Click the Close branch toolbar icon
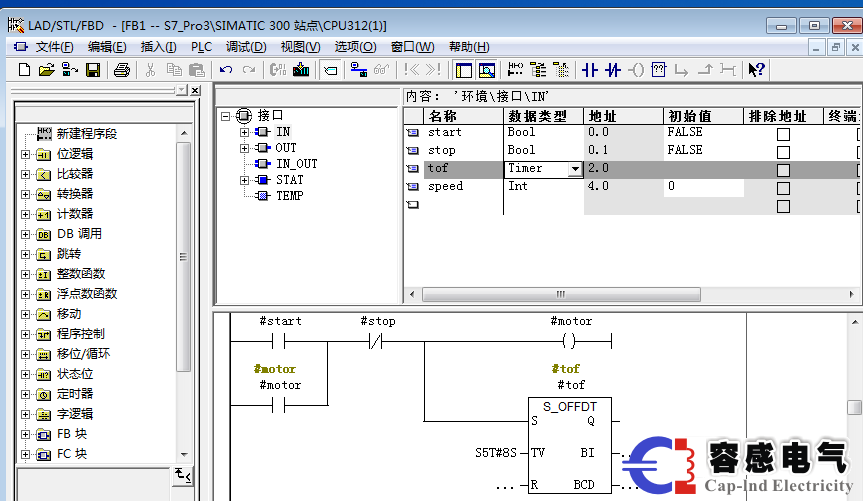The image size is (863, 501). (704, 70)
